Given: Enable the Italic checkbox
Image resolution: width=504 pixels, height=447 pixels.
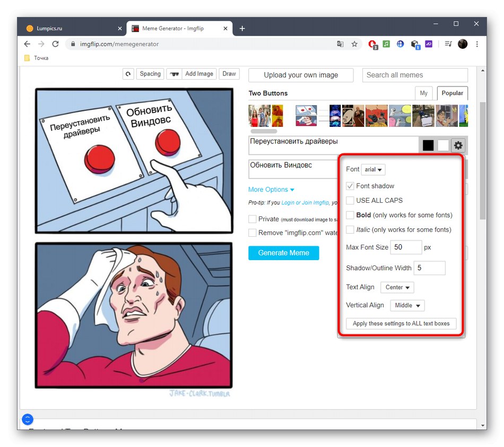Looking at the screenshot, I should [x=350, y=230].
